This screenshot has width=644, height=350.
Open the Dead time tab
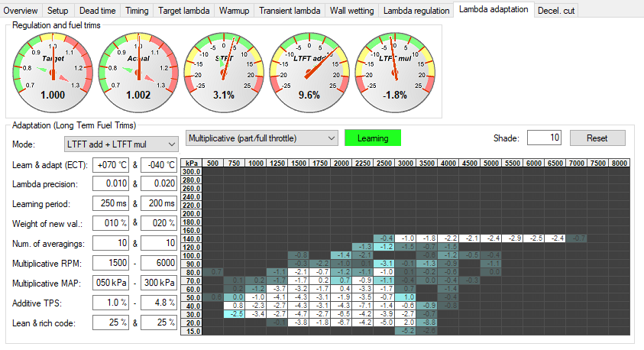point(97,11)
